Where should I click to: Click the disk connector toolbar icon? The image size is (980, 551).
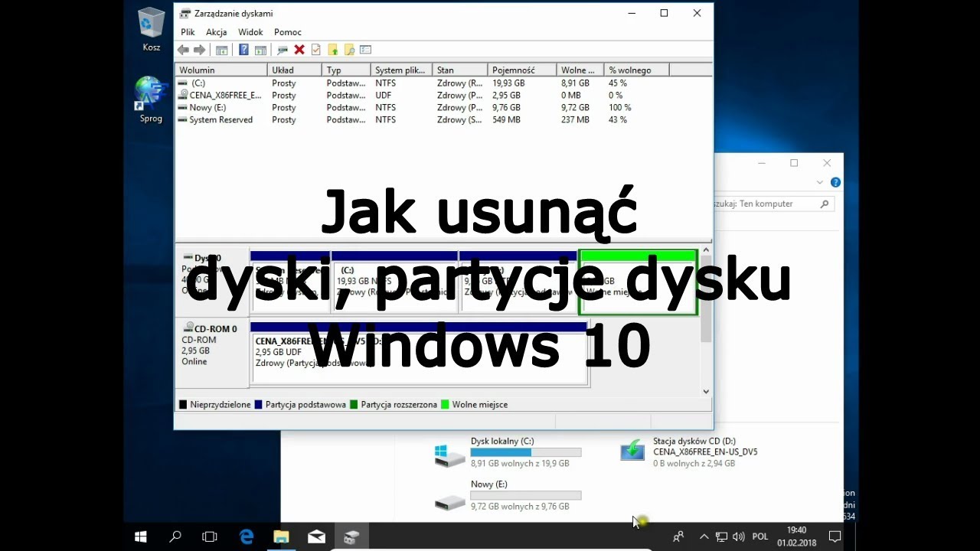[x=283, y=50]
